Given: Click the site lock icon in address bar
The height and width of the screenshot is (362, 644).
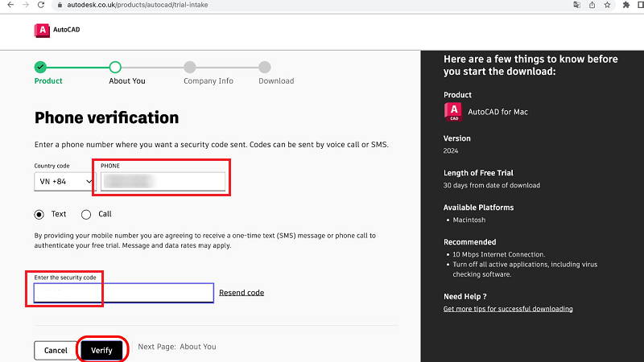Looking at the screenshot, I should pyautogui.click(x=60, y=5).
